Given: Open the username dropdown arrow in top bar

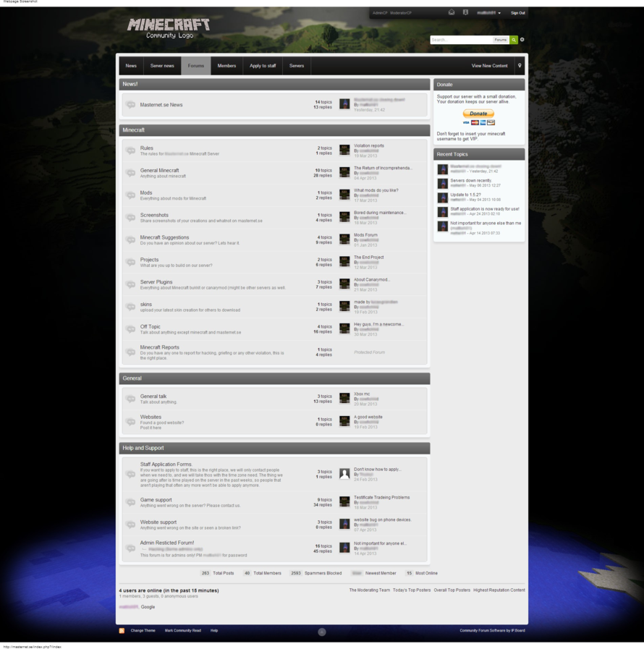Looking at the screenshot, I should (499, 13).
